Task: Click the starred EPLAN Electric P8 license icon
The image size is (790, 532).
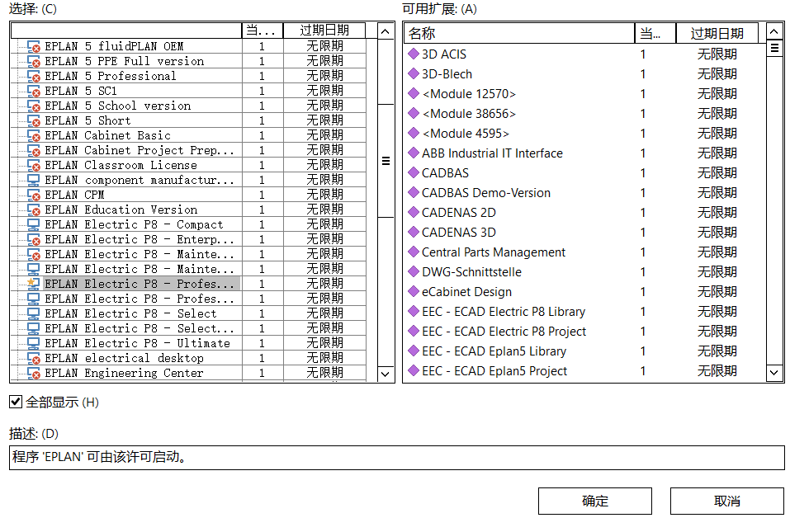Action: (34, 284)
